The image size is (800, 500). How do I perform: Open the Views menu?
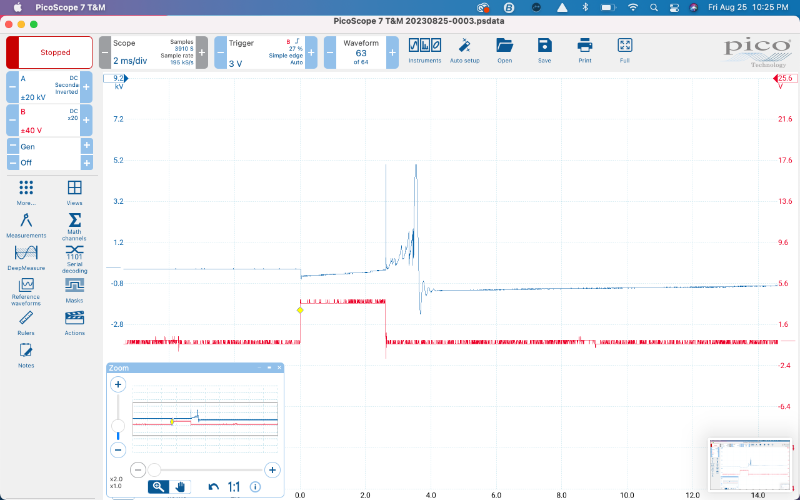tap(74, 191)
